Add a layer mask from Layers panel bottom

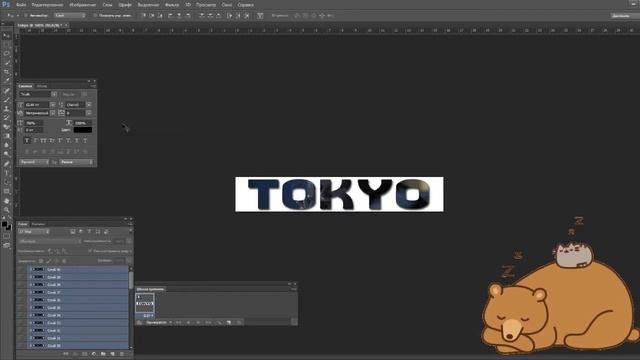84,354
